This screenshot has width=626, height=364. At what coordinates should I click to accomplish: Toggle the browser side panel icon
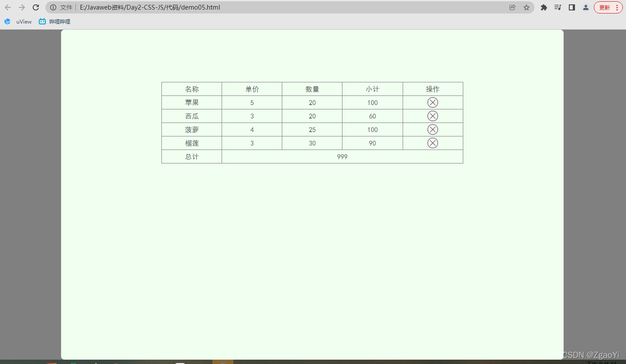click(x=571, y=7)
